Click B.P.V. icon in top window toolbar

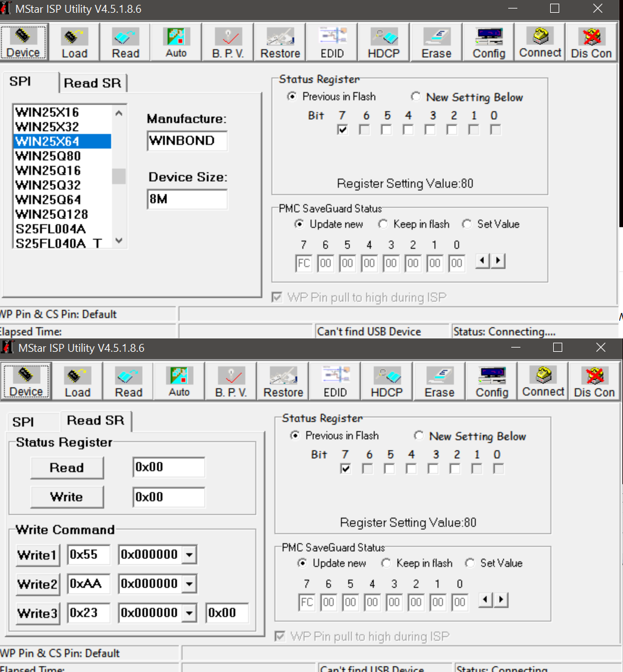[x=228, y=42]
